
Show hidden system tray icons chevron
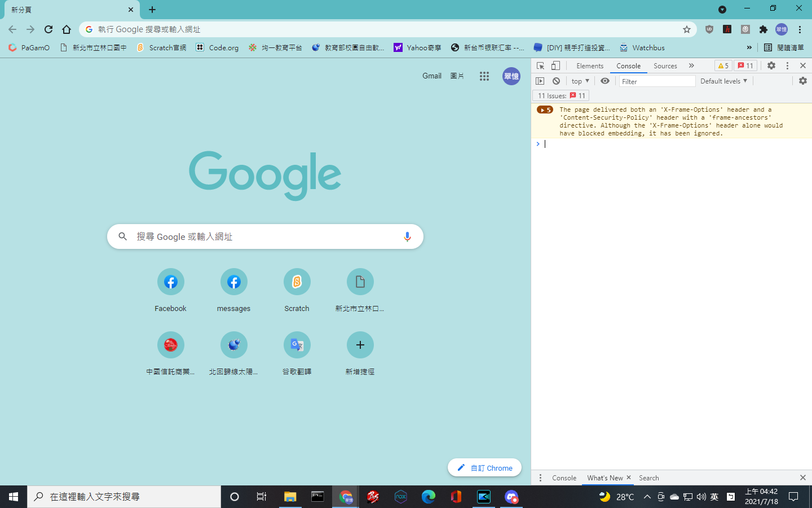[647, 497]
